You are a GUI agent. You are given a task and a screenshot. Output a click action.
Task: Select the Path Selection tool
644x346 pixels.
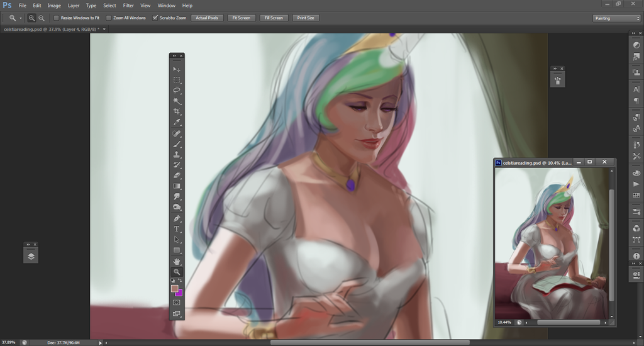177,239
